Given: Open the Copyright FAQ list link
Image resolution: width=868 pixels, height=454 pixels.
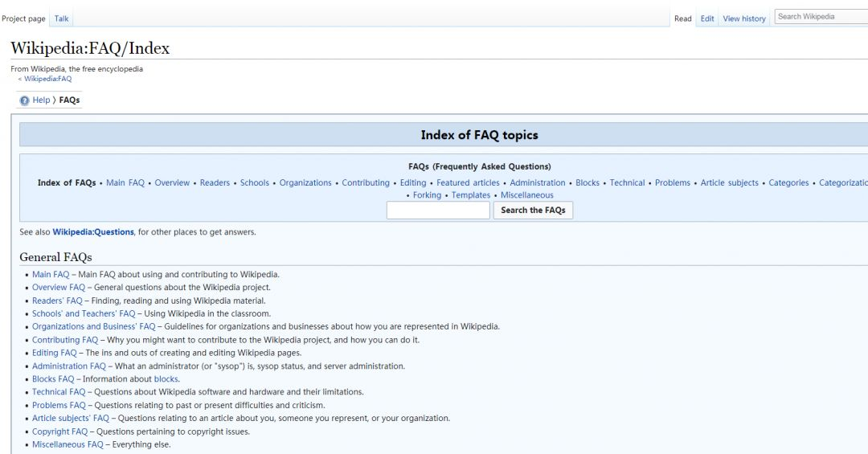Looking at the screenshot, I should click(59, 432).
